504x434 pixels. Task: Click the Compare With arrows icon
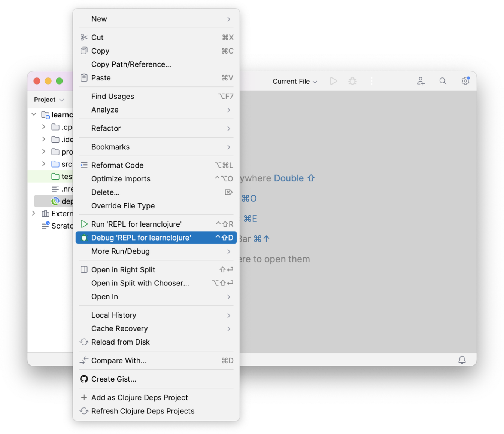pos(84,361)
